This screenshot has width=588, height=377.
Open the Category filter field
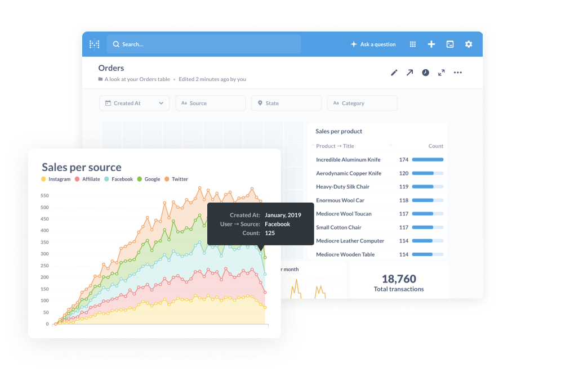[x=362, y=104]
